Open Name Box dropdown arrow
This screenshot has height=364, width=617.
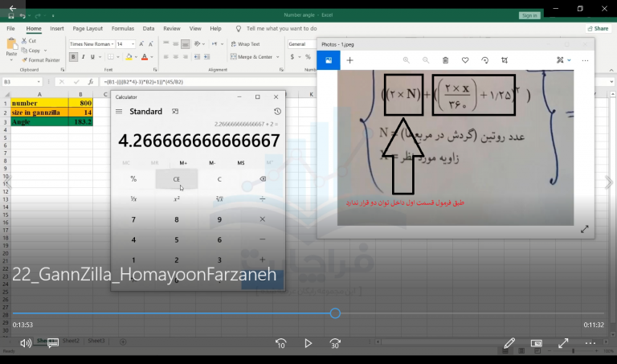pos(39,82)
